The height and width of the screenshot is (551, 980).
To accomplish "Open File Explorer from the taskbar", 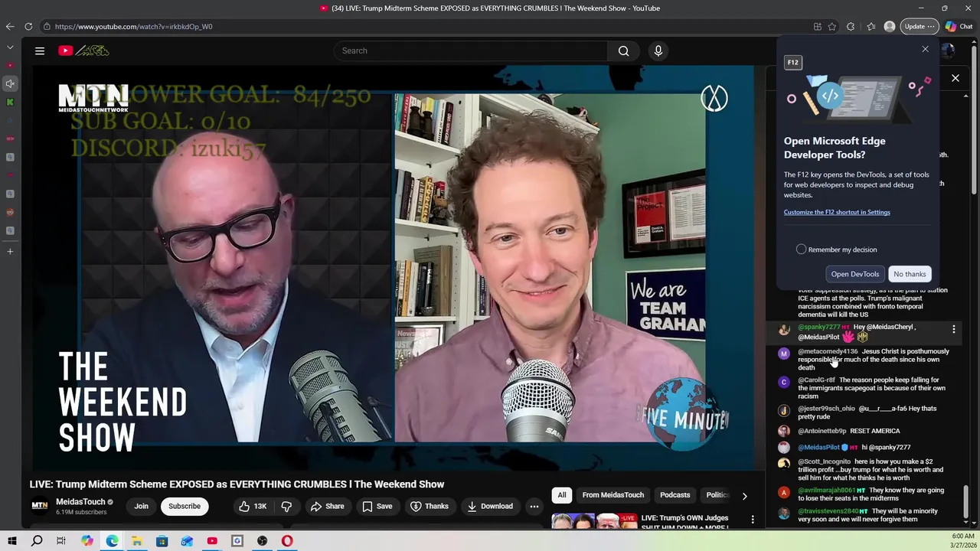I will click(x=136, y=541).
